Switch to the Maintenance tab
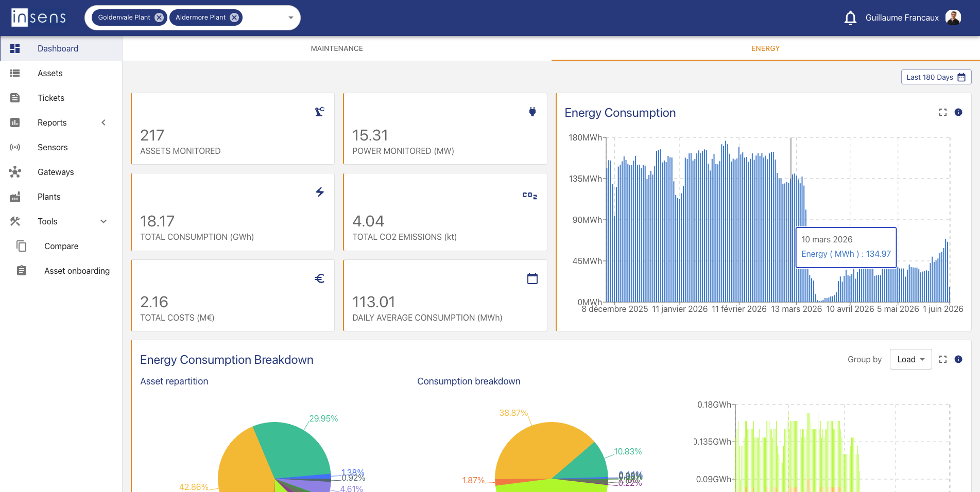The width and height of the screenshot is (980, 492). point(337,48)
